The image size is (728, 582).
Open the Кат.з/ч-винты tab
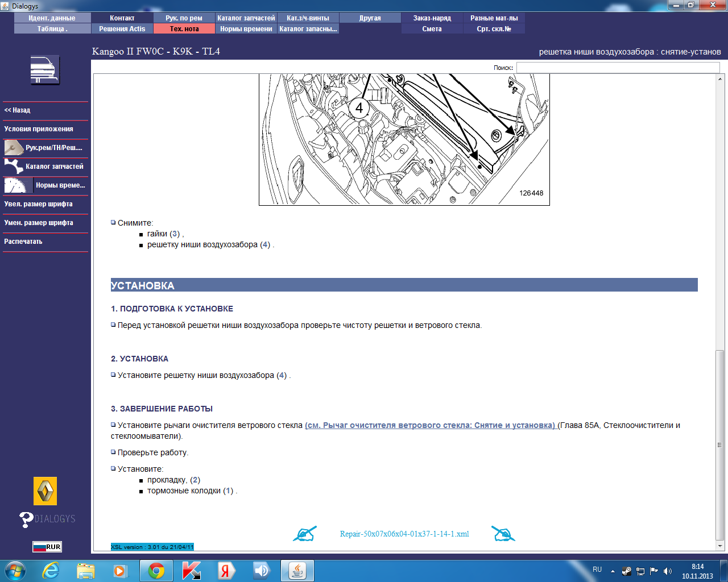click(308, 18)
